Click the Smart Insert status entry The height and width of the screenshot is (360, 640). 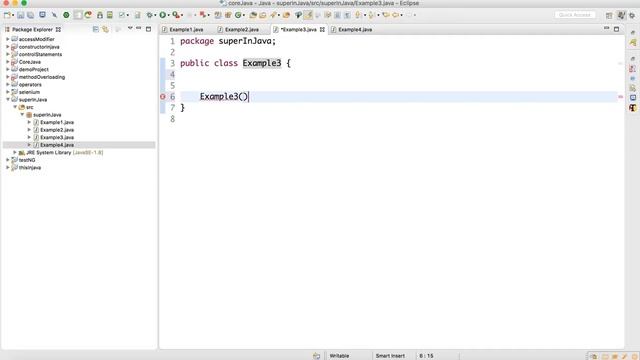click(390, 356)
